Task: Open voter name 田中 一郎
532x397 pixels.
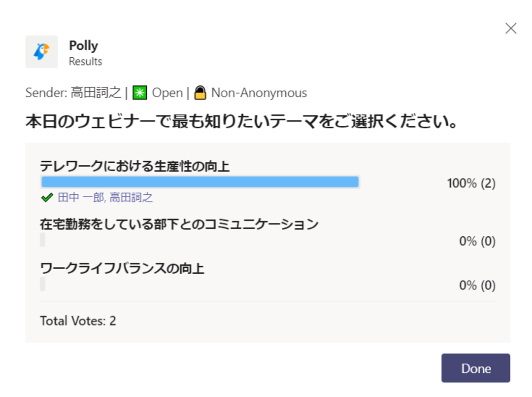Action: tap(81, 197)
